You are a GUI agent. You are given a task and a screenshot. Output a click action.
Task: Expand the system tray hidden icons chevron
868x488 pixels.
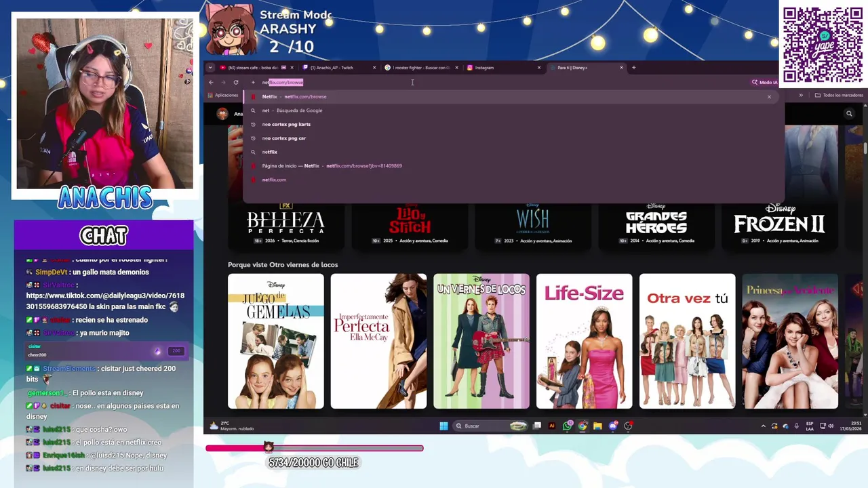[763, 426]
